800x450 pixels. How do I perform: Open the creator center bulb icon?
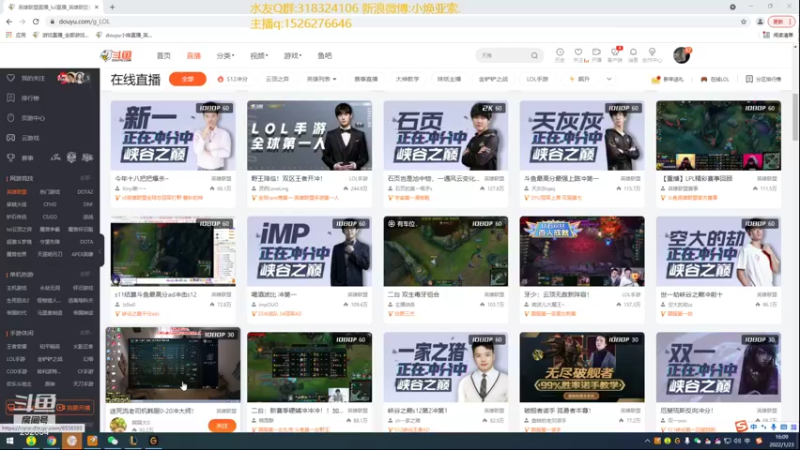652,52
